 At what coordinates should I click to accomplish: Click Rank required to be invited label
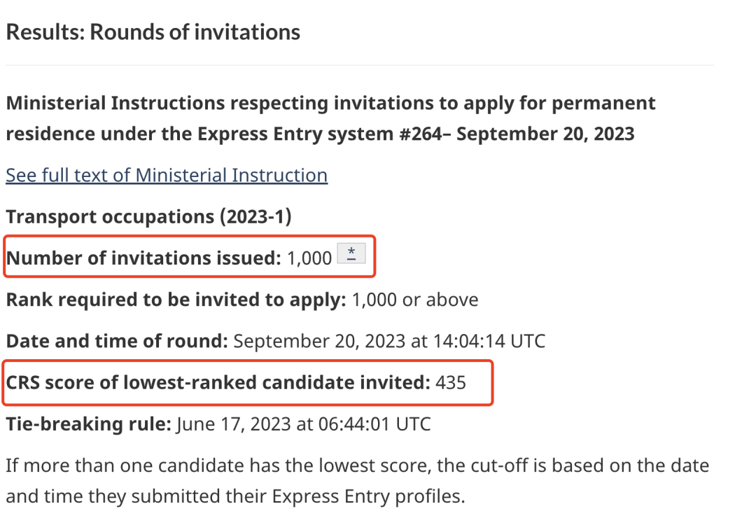tap(176, 300)
